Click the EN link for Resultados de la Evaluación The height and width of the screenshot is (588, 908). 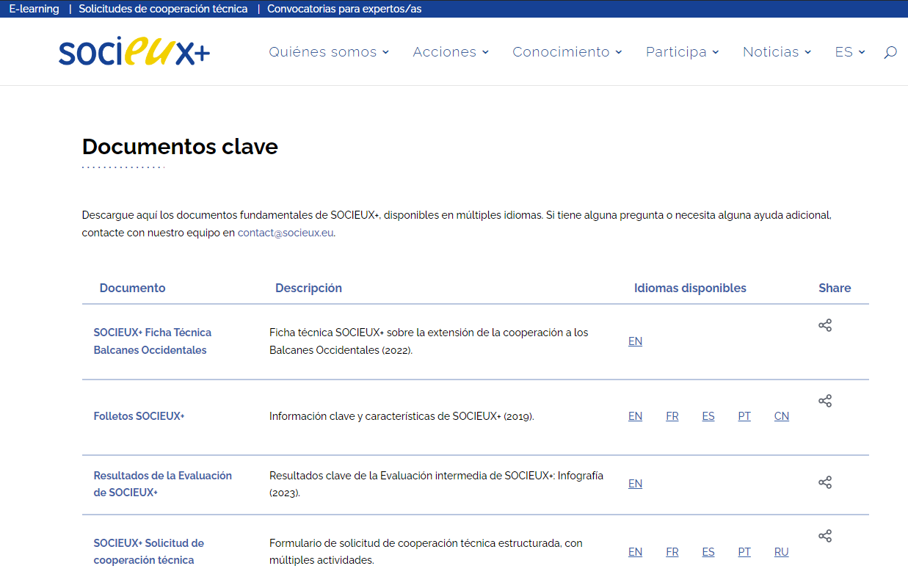(x=634, y=483)
